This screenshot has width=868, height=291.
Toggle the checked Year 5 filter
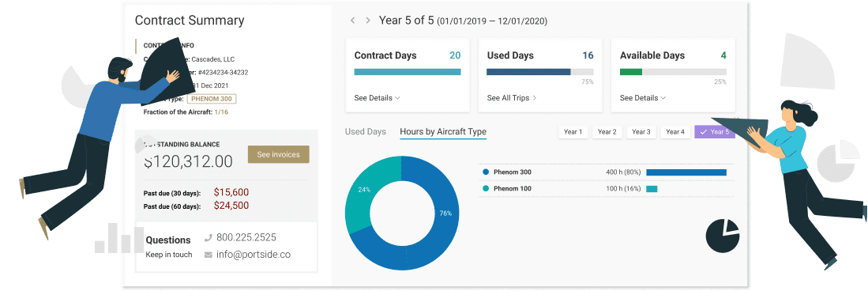(x=715, y=132)
